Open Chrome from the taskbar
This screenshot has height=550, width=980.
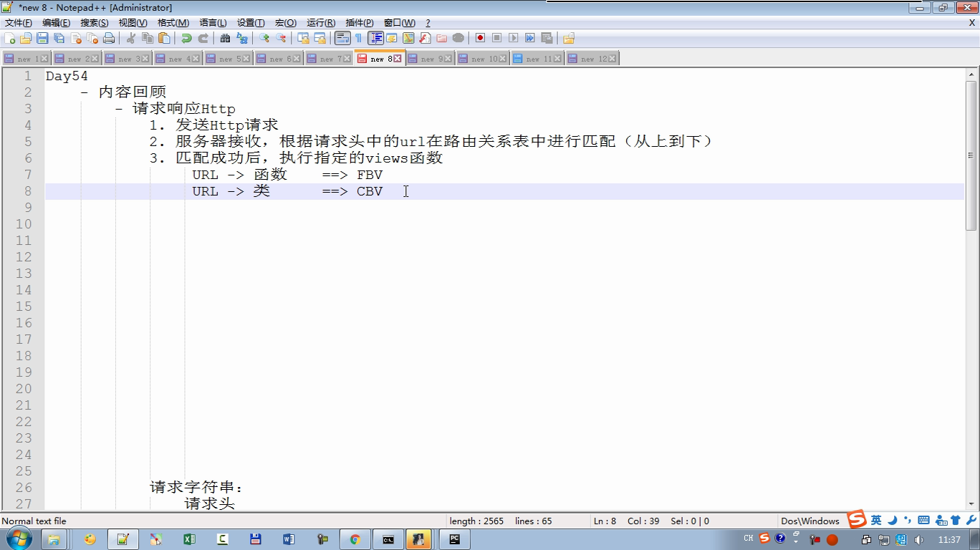[x=355, y=539]
